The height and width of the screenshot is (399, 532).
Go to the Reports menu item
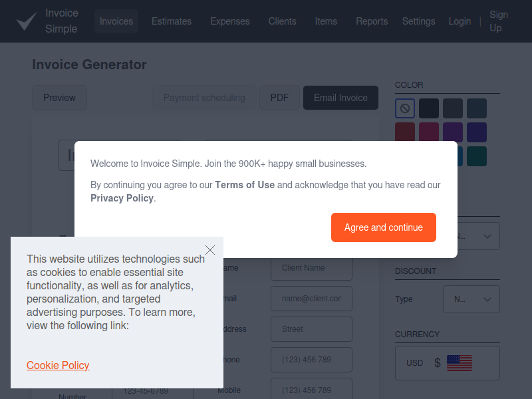pos(372,21)
